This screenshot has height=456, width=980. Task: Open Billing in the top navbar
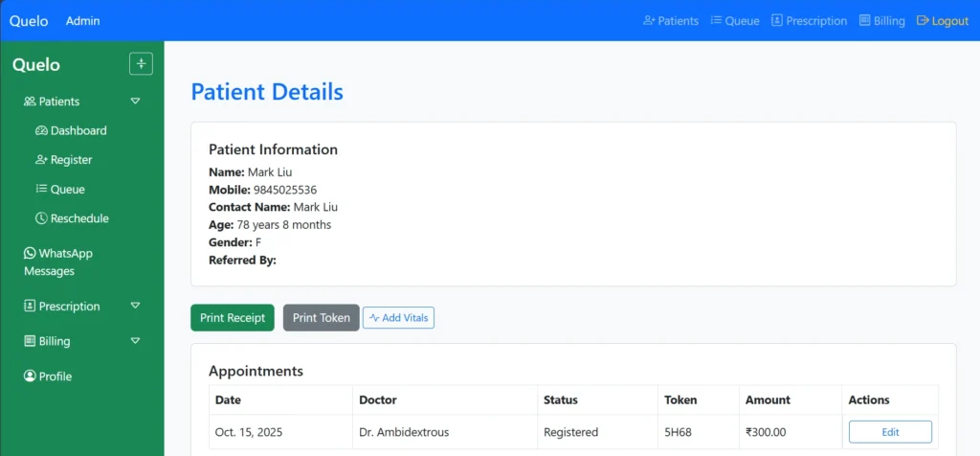pos(881,21)
